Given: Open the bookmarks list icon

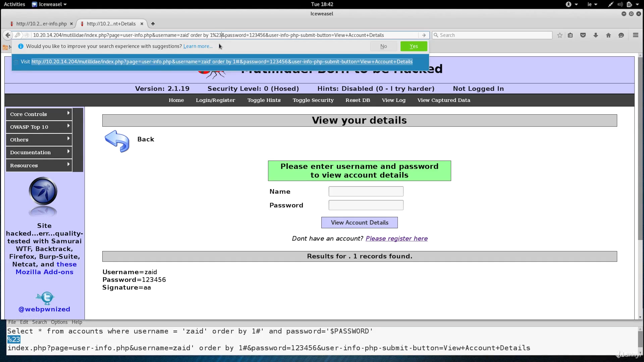Looking at the screenshot, I should (570, 35).
